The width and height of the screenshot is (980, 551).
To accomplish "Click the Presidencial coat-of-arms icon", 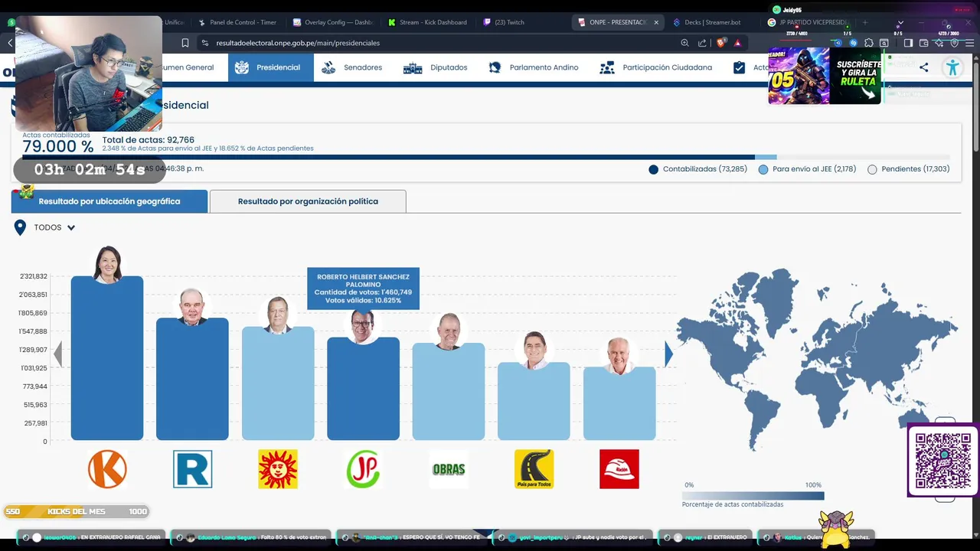I will point(242,67).
